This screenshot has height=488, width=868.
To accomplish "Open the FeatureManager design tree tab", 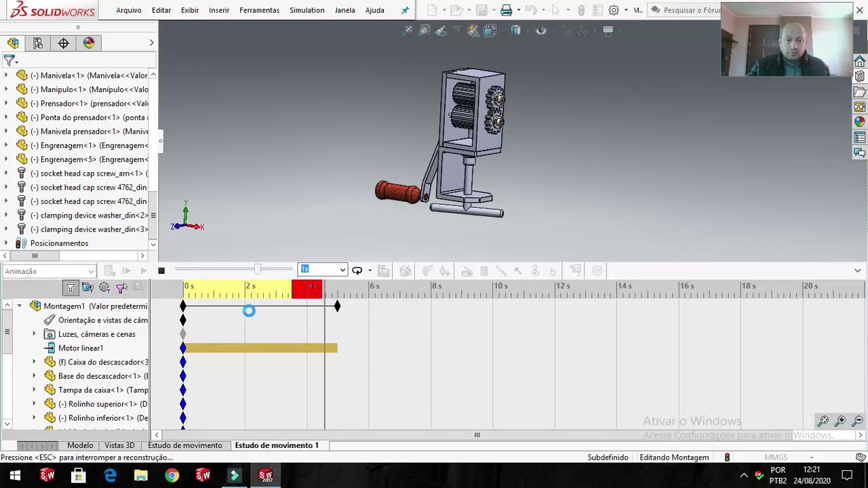I will coord(13,43).
